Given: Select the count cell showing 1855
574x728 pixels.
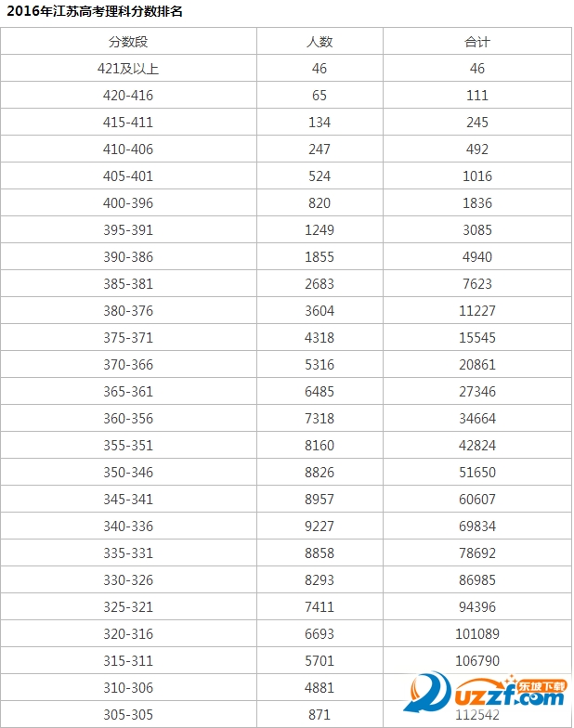Looking at the screenshot, I should pyautogui.click(x=320, y=257).
